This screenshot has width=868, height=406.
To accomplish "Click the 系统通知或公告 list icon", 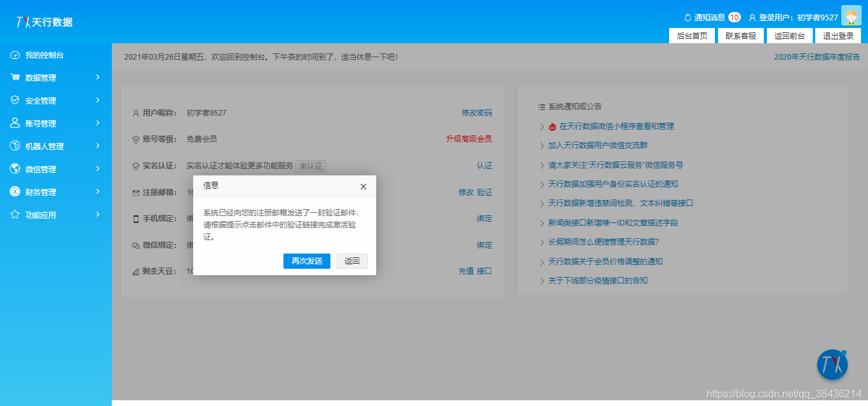I will (x=541, y=107).
